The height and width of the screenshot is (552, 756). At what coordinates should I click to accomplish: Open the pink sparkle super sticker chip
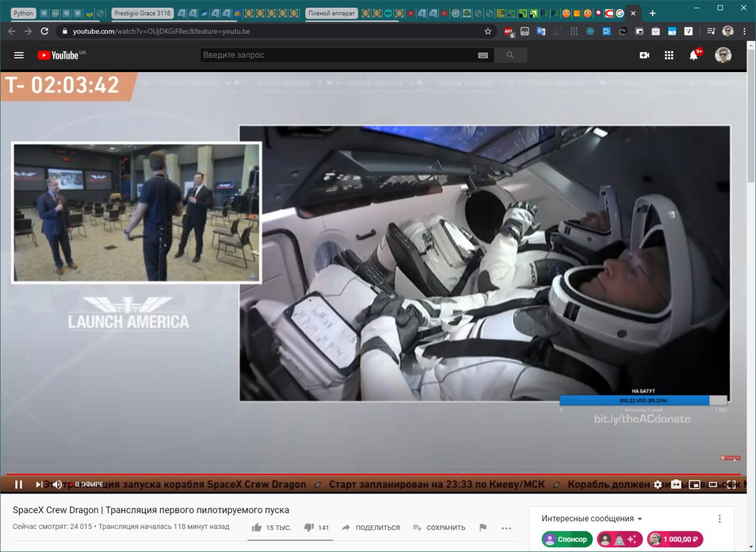pos(620,539)
